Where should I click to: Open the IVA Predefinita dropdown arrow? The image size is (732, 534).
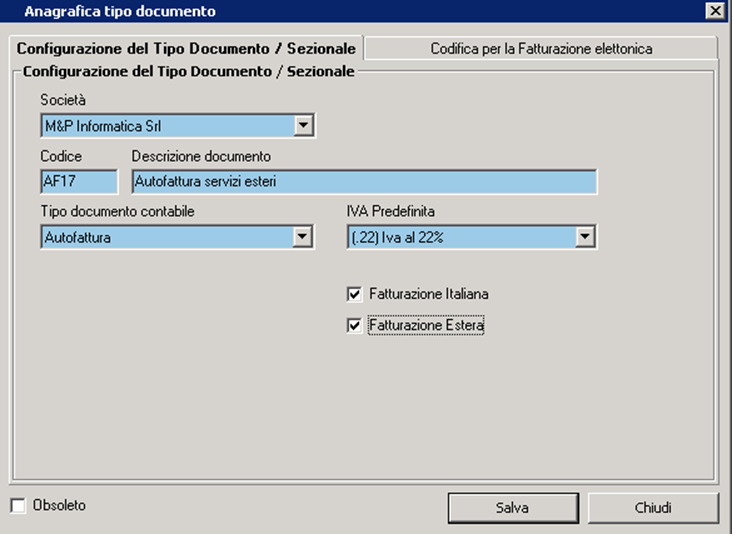tap(585, 237)
